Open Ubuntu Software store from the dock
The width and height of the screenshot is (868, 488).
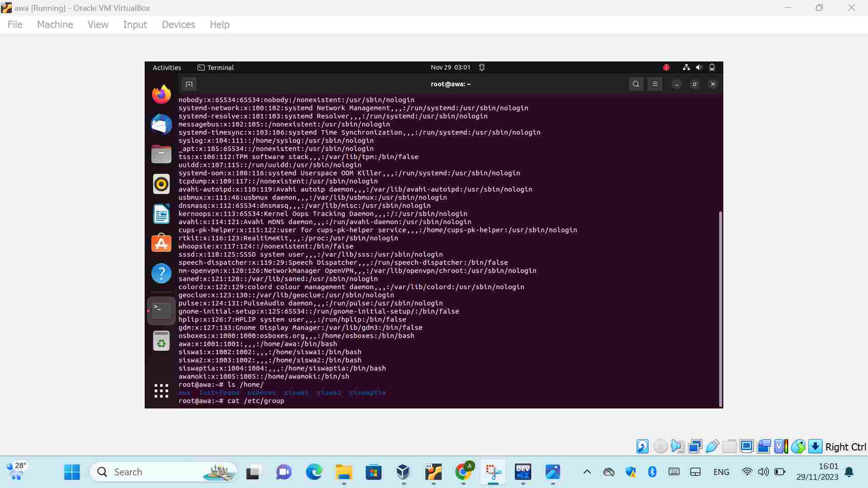(x=161, y=244)
